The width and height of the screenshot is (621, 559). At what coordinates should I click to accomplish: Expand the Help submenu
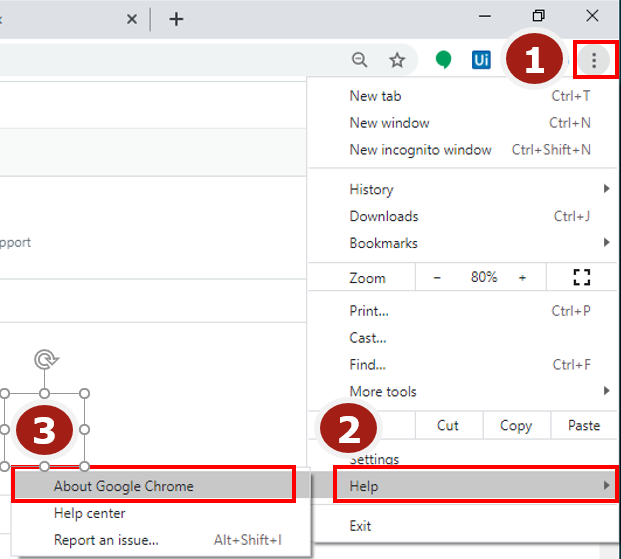tap(475, 486)
